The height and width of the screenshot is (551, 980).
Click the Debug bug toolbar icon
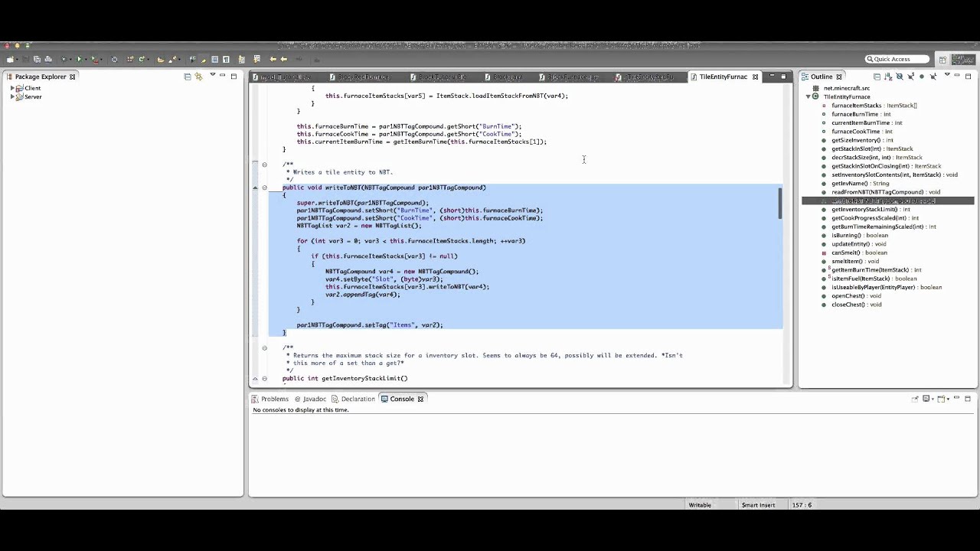click(64, 60)
